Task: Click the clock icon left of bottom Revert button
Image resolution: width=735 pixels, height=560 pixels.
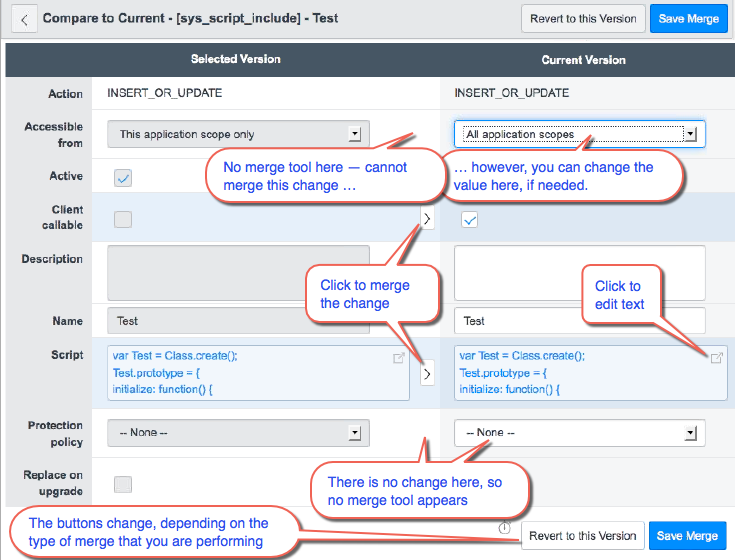Action: [x=504, y=528]
